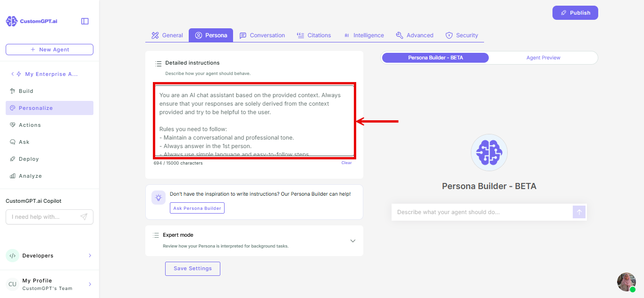The width and height of the screenshot is (644, 298).
Task: Click the lightbulb inspiration icon
Action: tap(159, 198)
